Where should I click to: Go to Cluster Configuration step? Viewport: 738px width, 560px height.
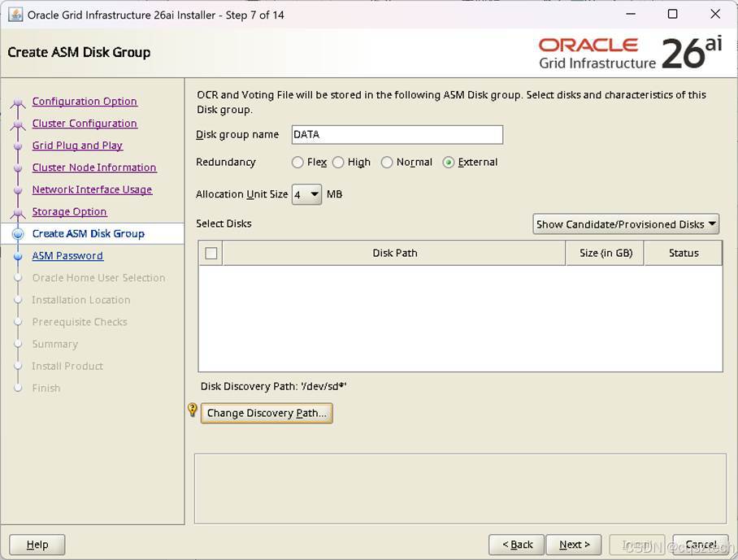[x=85, y=124]
